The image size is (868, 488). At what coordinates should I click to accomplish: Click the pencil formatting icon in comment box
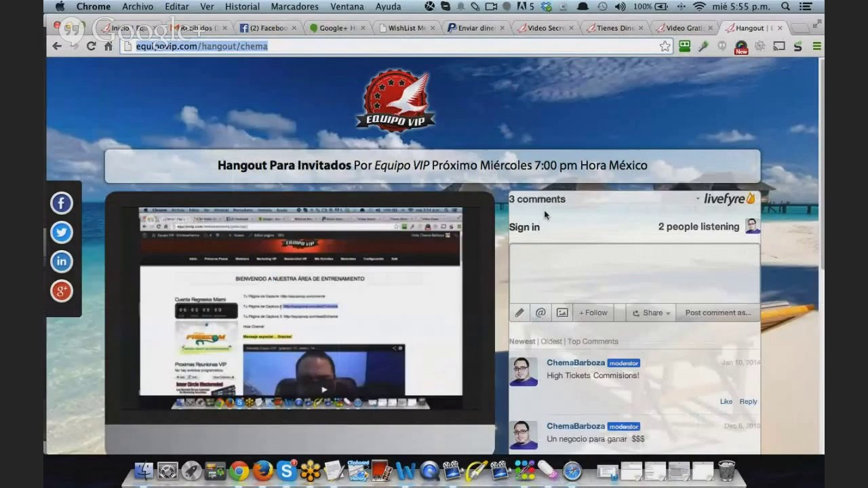pyautogui.click(x=519, y=312)
